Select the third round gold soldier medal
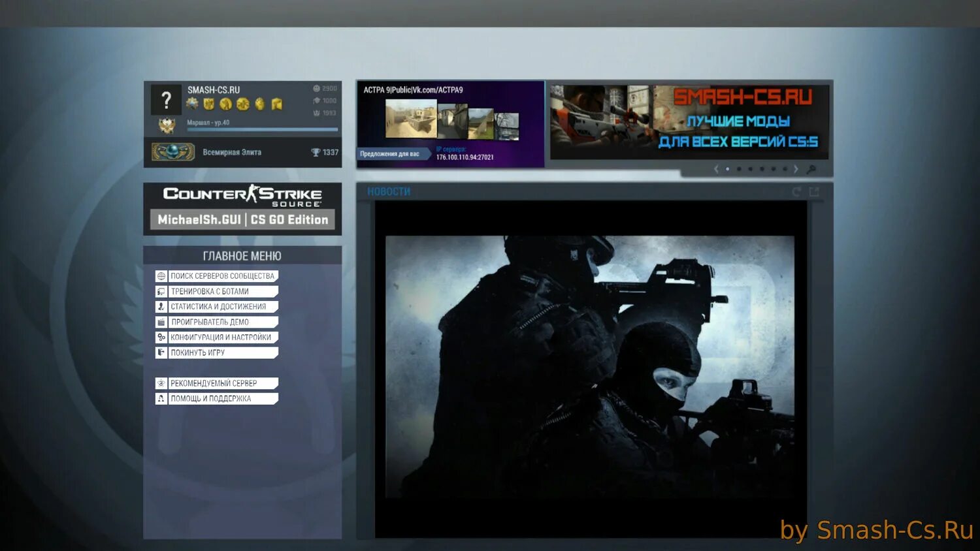The height and width of the screenshot is (551, 980). (226, 104)
